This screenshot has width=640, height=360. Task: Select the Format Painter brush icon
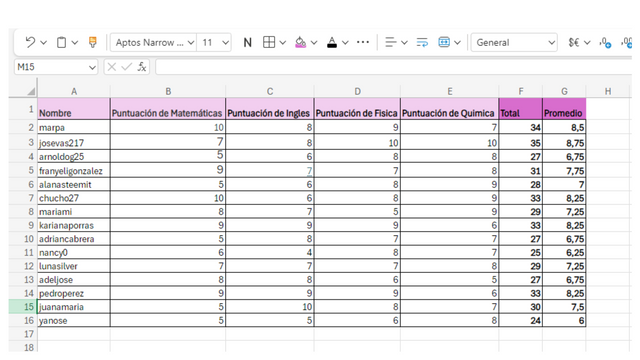[93, 42]
